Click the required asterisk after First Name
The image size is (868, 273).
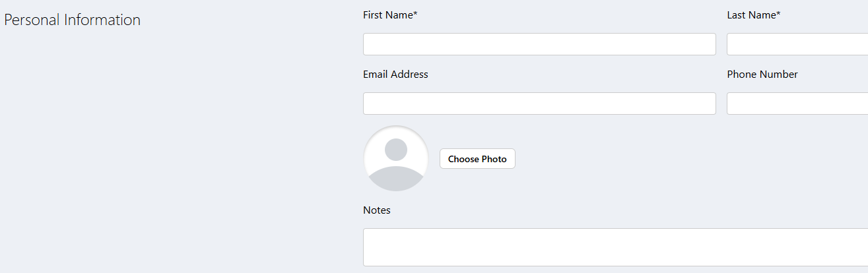click(x=415, y=15)
